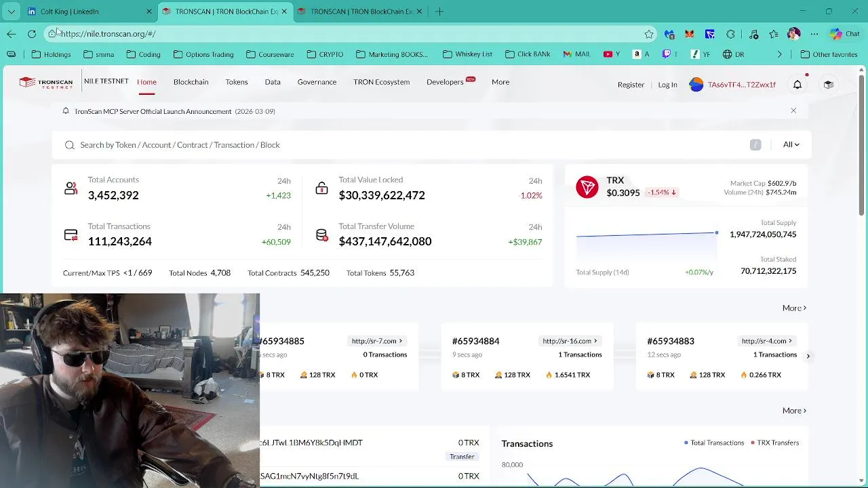The width and height of the screenshot is (868, 488).
Task: Refresh the page
Action: 32,34
